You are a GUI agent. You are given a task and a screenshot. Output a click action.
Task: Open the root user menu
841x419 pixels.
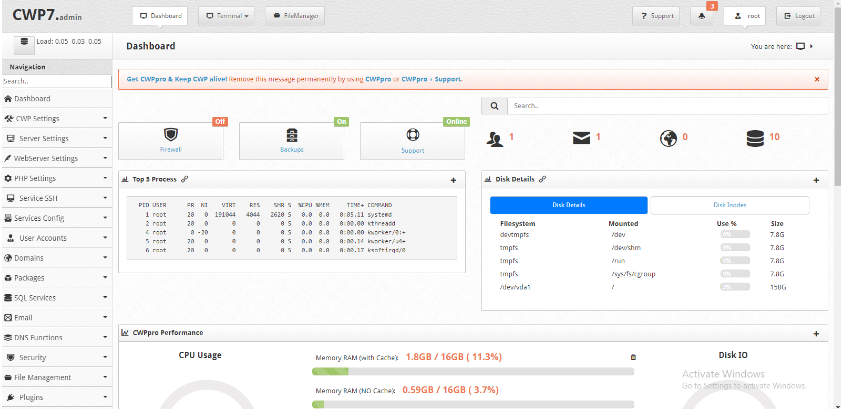(744, 16)
